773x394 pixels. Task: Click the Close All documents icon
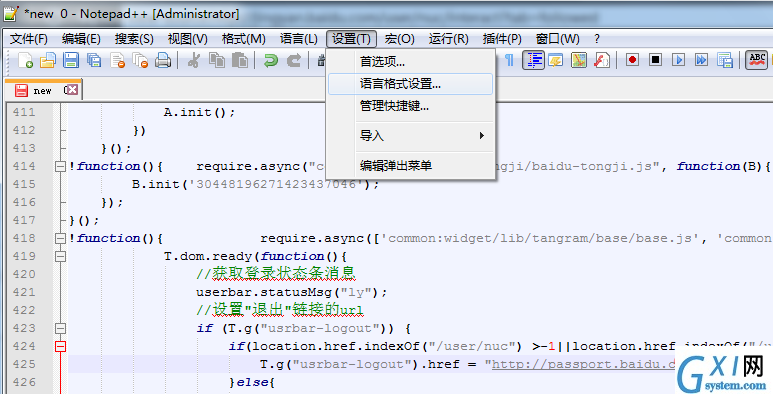141,60
